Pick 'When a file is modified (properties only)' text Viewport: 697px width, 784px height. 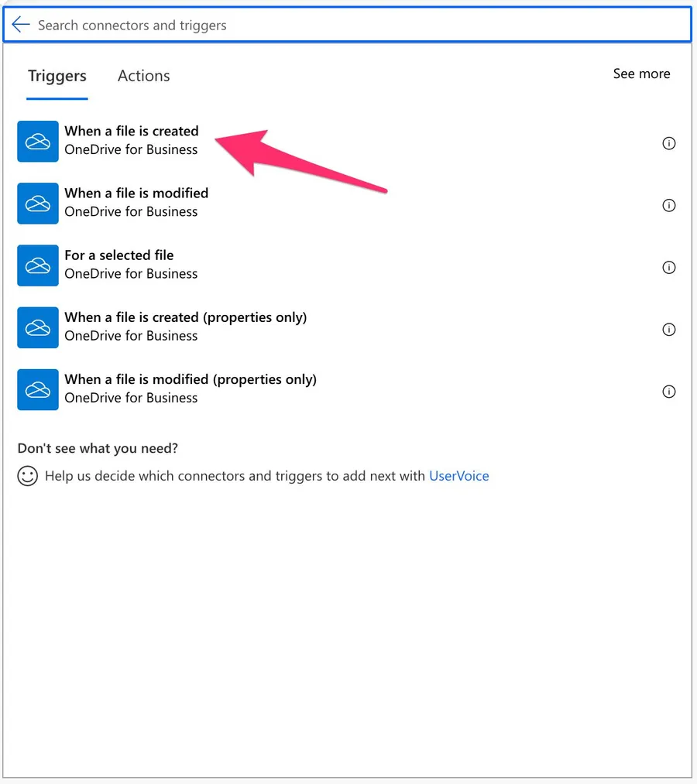click(x=191, y=379)
